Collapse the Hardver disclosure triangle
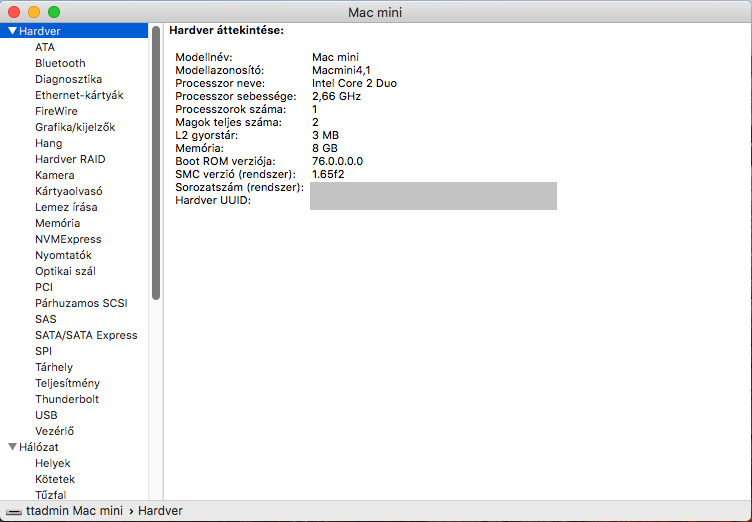The height and width of the screenshot is (522, 752). [12, 31]
